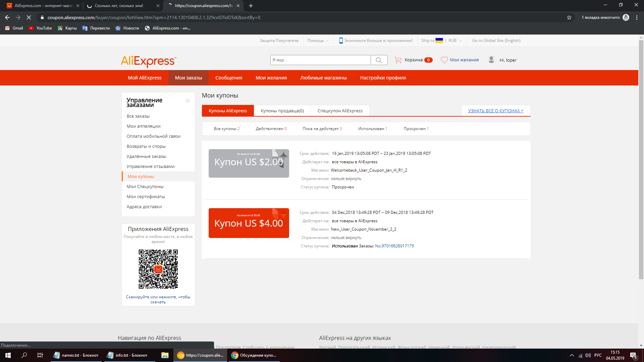This screenshot has height=362, width=644.
Task: Click the red Купон US $4.00 coupon
Action: coord(249,223)
